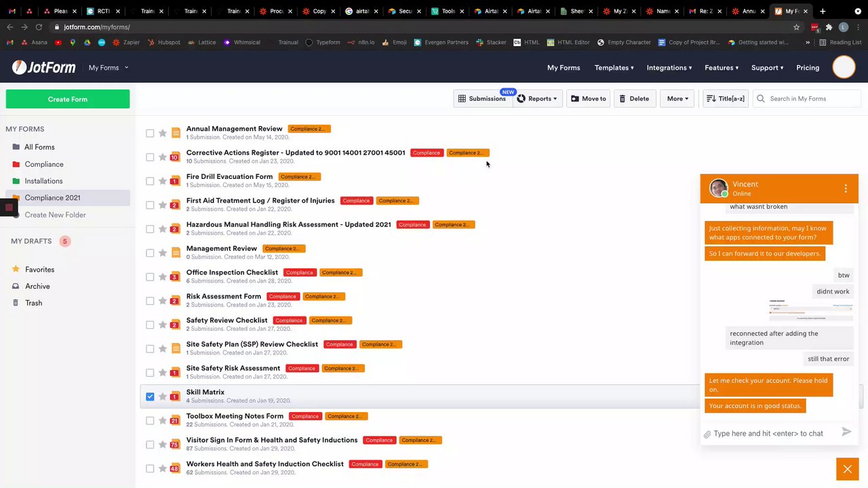Click Create New Folder
868x488 pixels.
[x=55, y=215]
